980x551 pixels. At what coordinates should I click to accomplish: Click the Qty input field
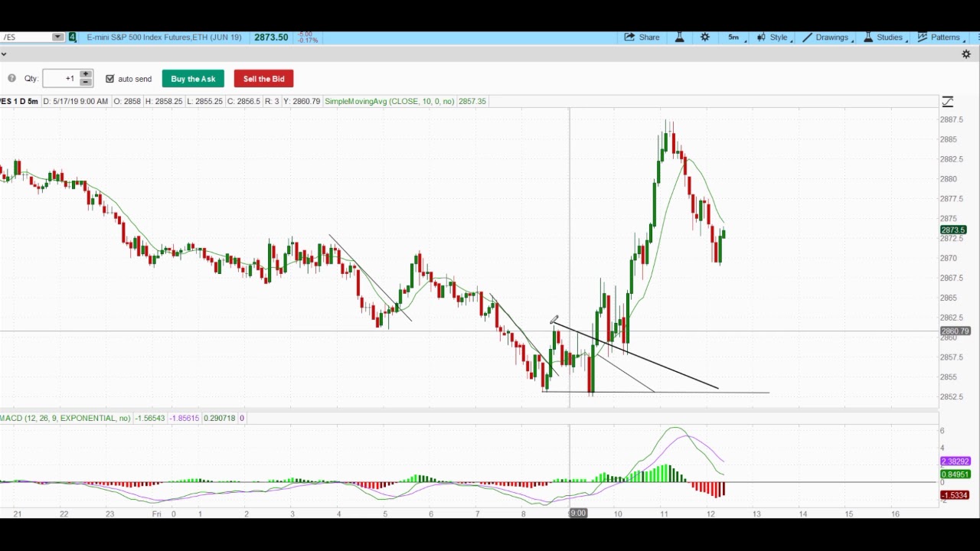click(60, 79)
